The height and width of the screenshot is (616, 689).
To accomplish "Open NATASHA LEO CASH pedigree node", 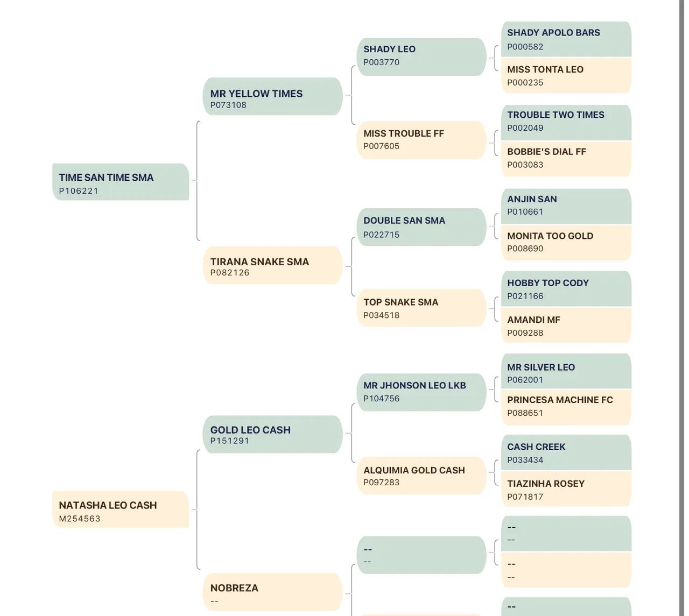I will 121,509.
